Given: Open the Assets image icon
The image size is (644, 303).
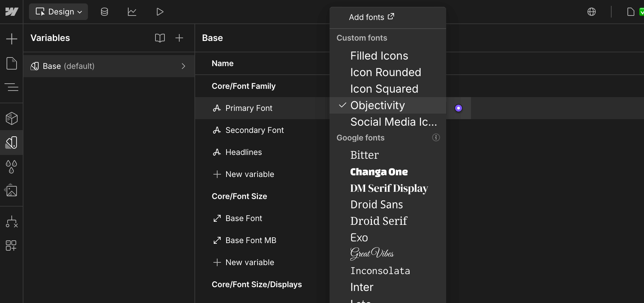Looking at the screenshot, I should [11, 190].
